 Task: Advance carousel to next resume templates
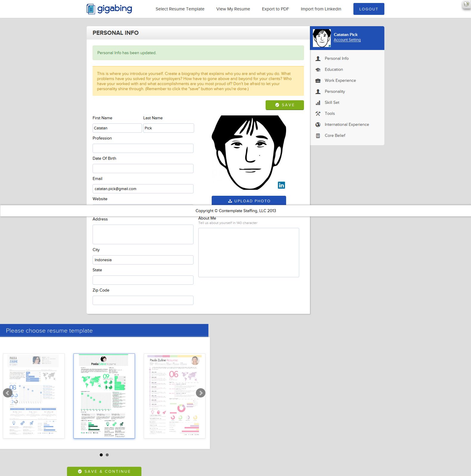201,393
